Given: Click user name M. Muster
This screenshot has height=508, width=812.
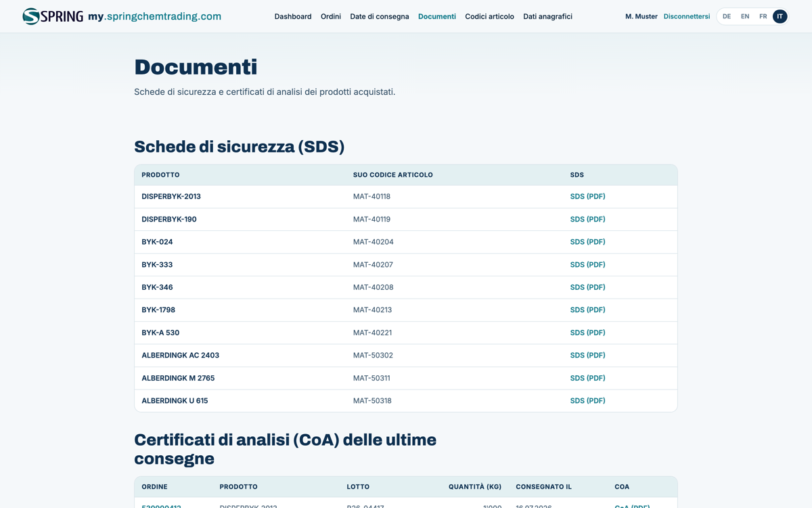Looking at the screenshot, I should coord(641,16).
